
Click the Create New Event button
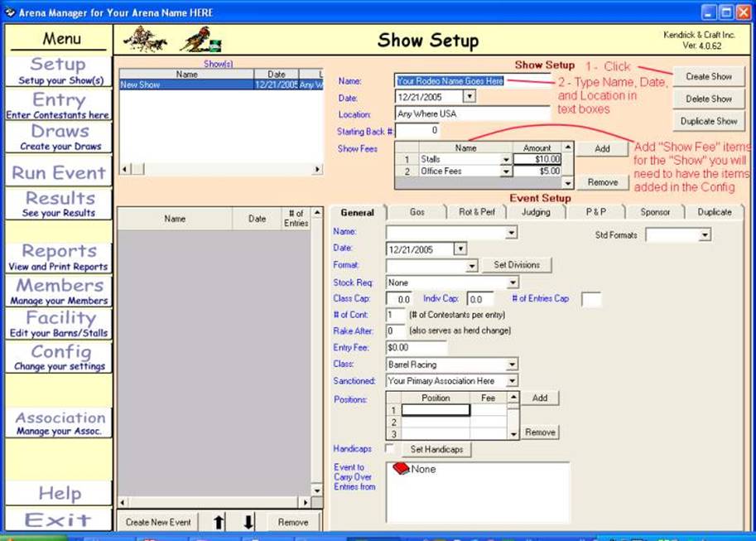(x=158, y=522)
